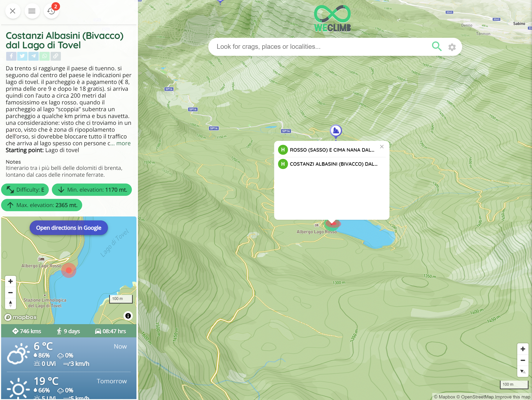Open the history icon with badge 2
This screenshot has width=532, height=400.
pos(51,11)
